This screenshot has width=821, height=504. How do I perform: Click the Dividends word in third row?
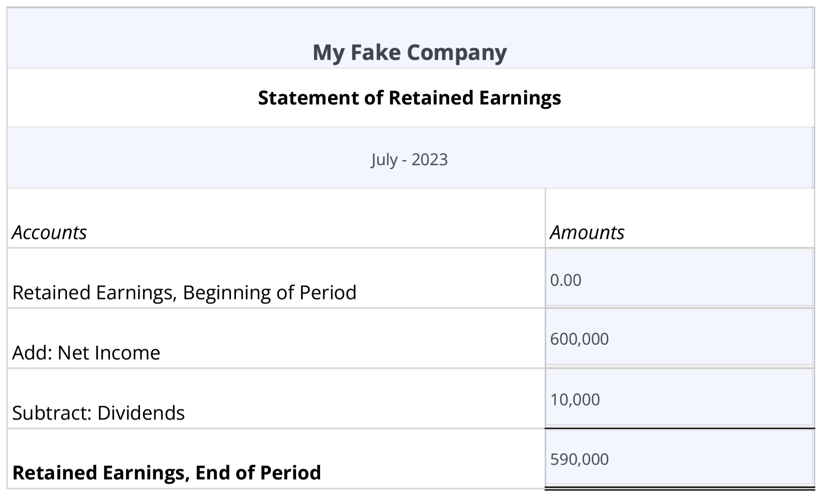tap(141, 413)
